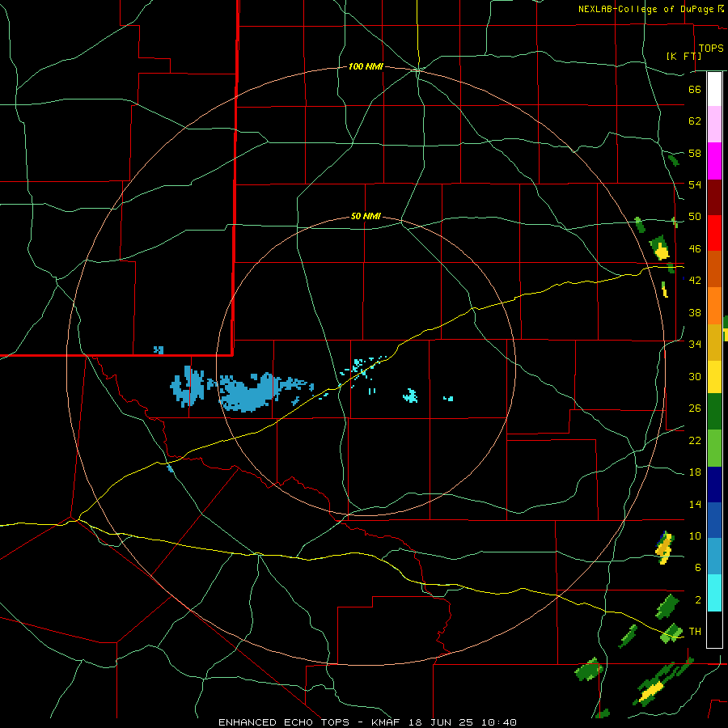Click legend value 50

click(695, 217)
